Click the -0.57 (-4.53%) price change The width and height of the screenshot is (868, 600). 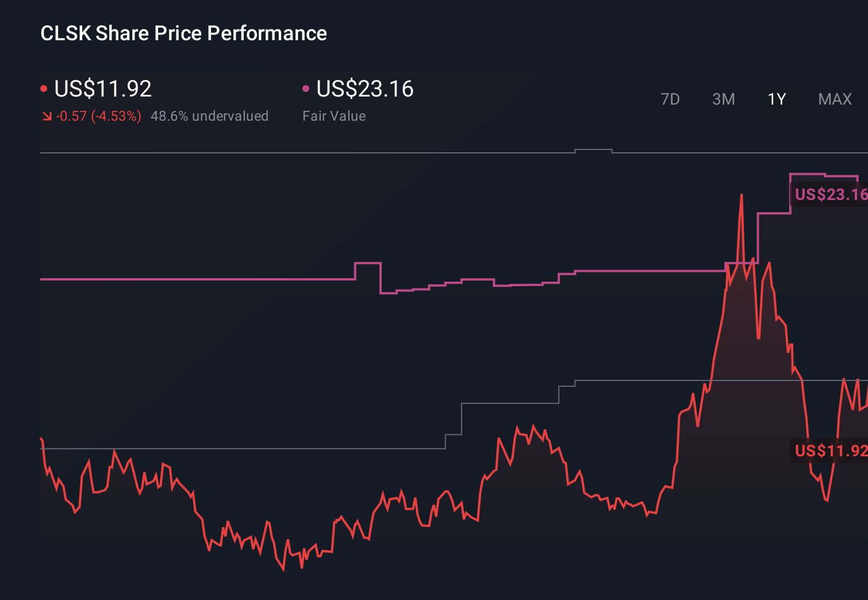[x=98, y=116]
